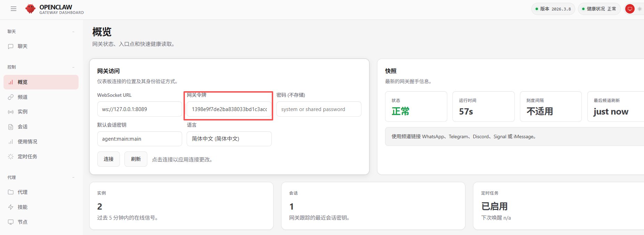The image size is (644, 235).
Task: Select the 概览 bar chart icon
Action: (11, 82)
